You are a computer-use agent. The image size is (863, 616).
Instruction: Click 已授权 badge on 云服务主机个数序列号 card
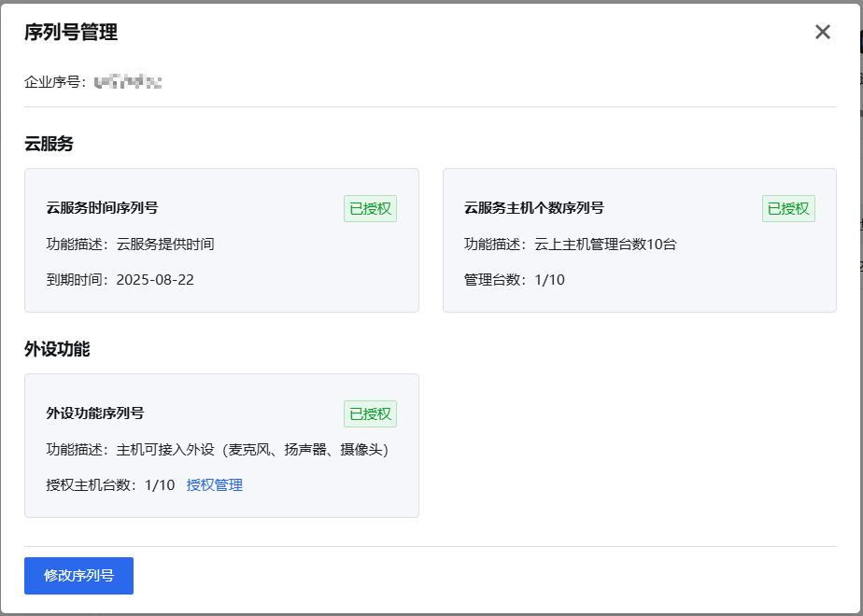point(788,209)
